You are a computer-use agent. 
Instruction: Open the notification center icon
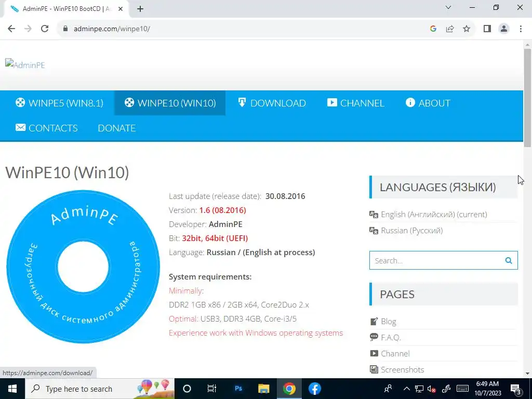tap(516, 389)
